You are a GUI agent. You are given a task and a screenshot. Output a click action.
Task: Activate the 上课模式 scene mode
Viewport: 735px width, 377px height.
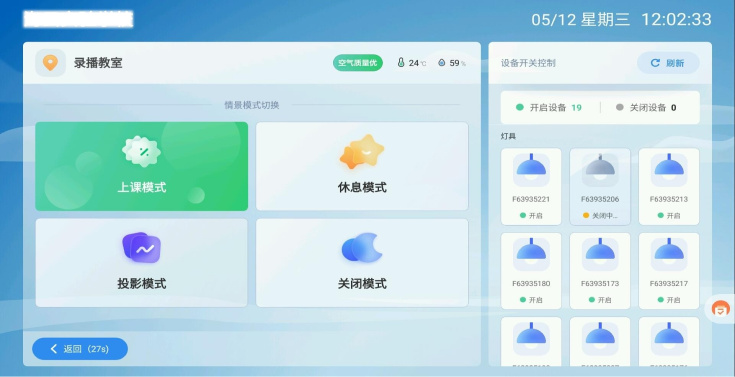click(142, 166)
